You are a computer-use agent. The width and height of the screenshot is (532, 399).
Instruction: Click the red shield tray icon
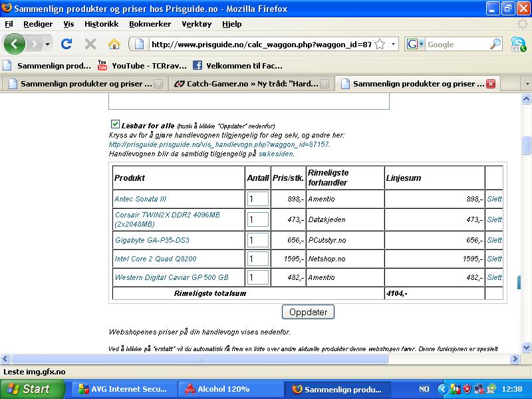tap(467, 389)
